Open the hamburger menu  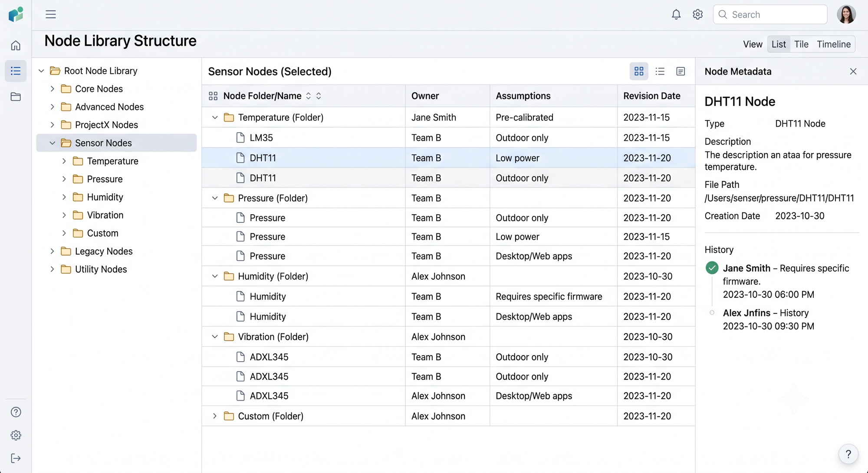[x=51, y=14]
